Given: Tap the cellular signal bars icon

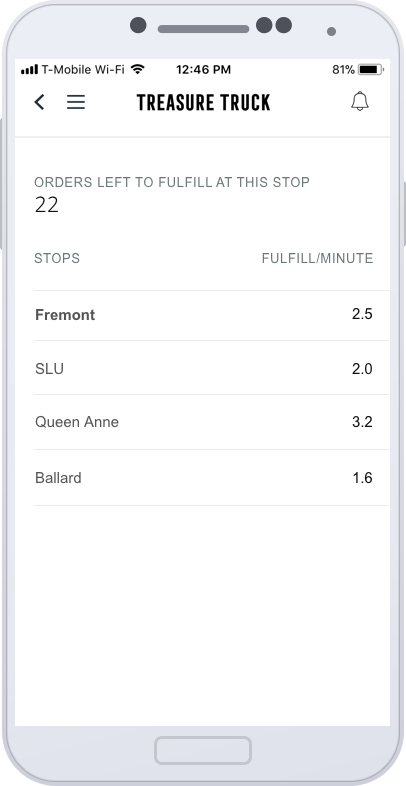Looking at the screenshot, I should (x=30, y=69).
